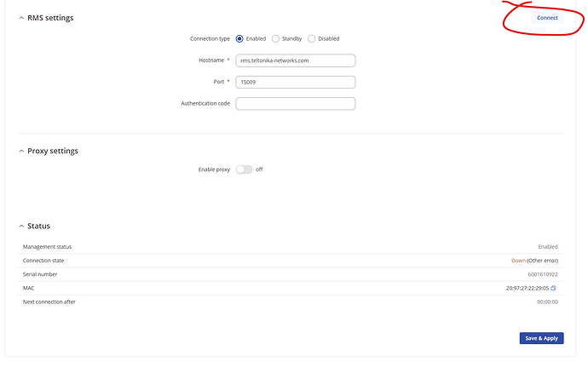Click the Down connection state text
The width and height of the screenshot is (588, 368).
pyautogui.click(x=518, y=261)
